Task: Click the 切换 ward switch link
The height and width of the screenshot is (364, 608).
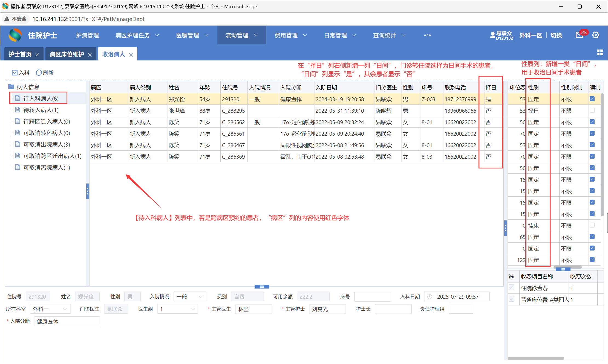Action: click(x=556, y=35)
